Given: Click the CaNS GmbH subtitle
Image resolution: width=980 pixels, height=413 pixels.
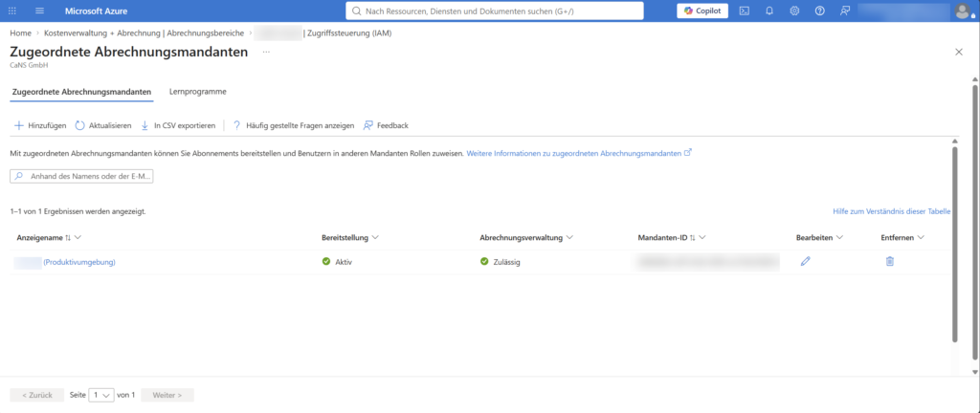Looking at the screenshot, I should 29,65.
